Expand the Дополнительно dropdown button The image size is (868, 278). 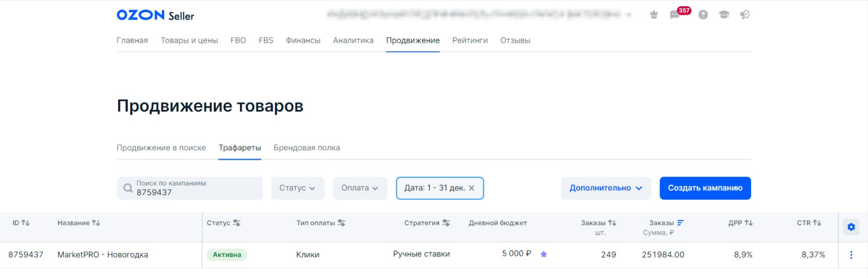(606, 188)
